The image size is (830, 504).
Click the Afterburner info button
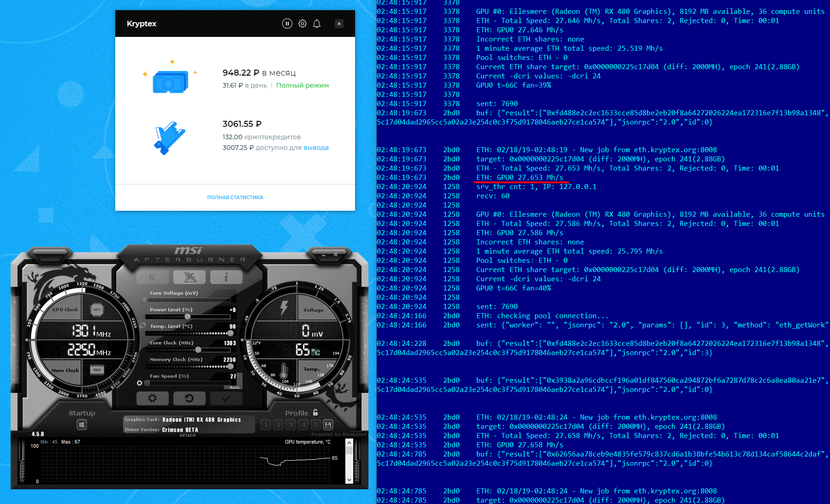[226, 277]
